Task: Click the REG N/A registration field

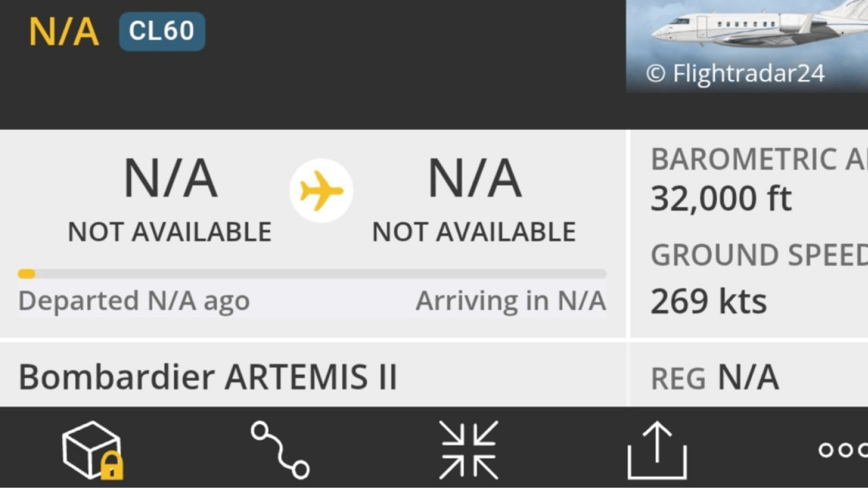Action: 715,377
